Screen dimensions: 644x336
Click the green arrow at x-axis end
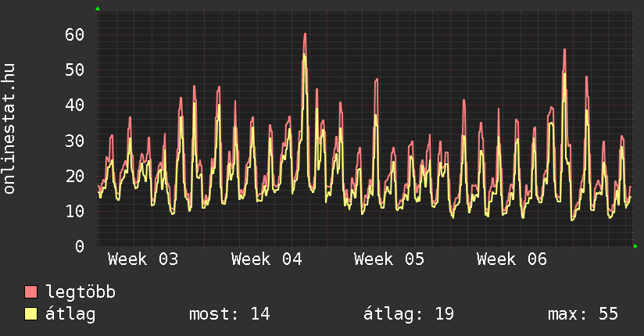(x=636, y=246)
